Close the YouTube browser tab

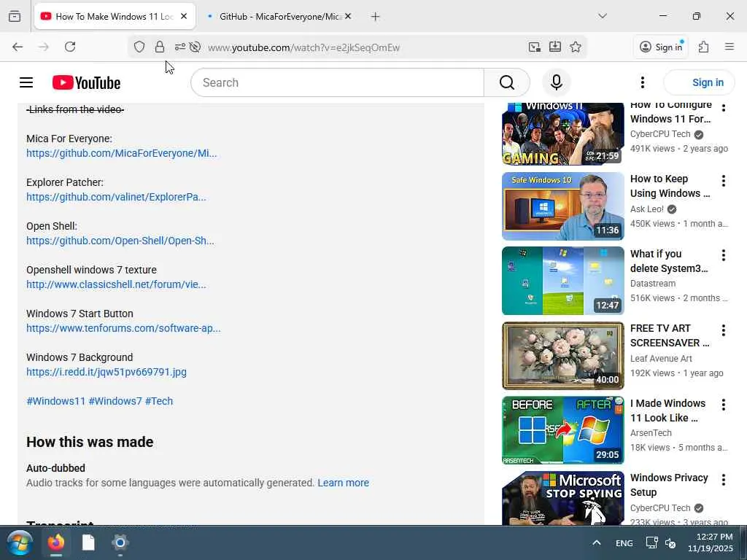184,16
